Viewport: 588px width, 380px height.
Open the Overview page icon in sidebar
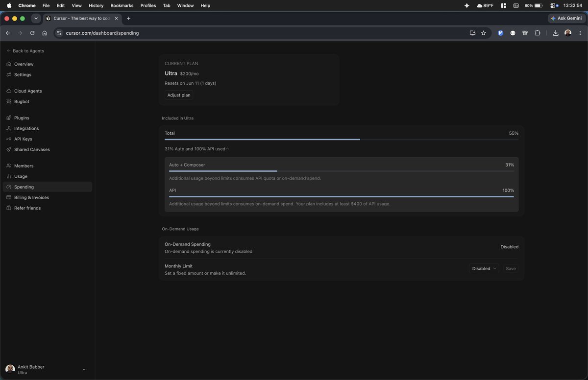pos(9,64)
